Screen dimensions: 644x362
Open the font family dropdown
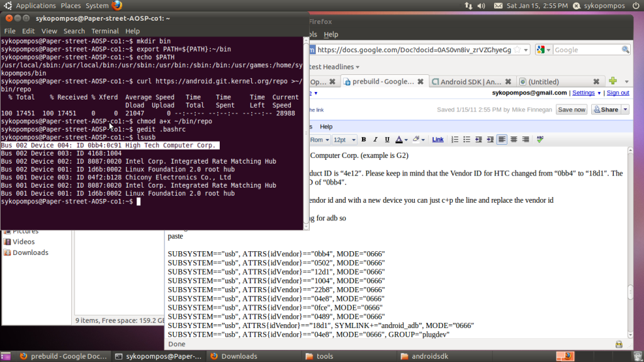pyautogui.click(x=320, y=140)
